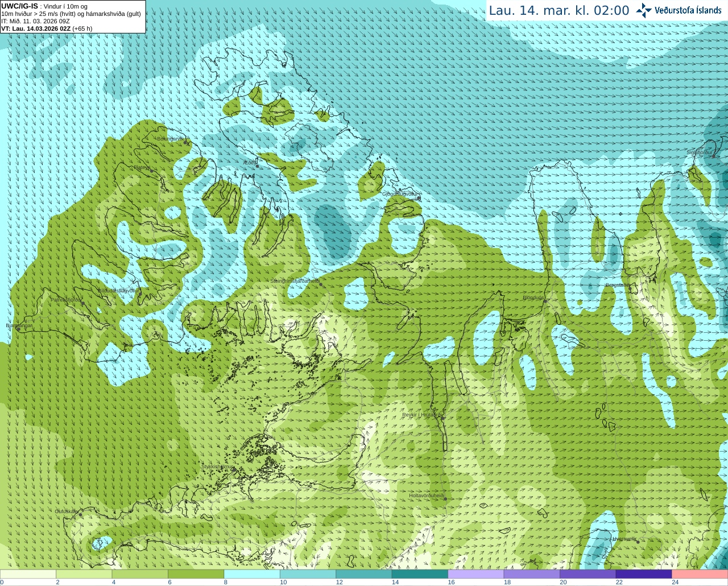Click the Stykkishólmur station label
728x586 pixels.
(217, 467)
